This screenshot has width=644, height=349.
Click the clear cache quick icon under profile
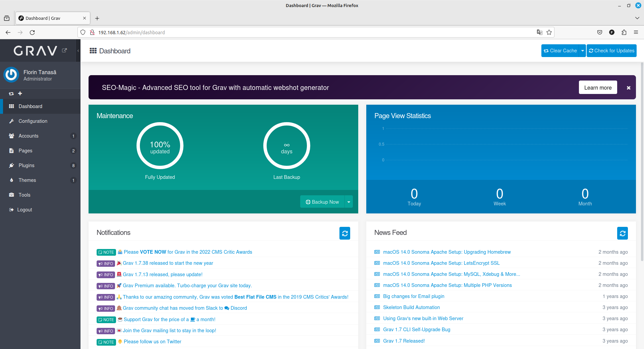[11, 94]
